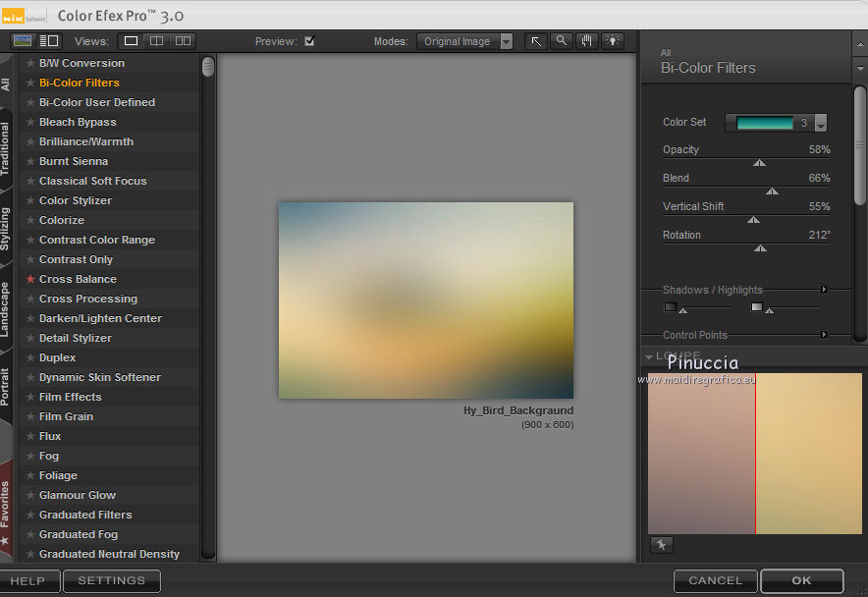Open the Modes dropdown

click(465, 41)
